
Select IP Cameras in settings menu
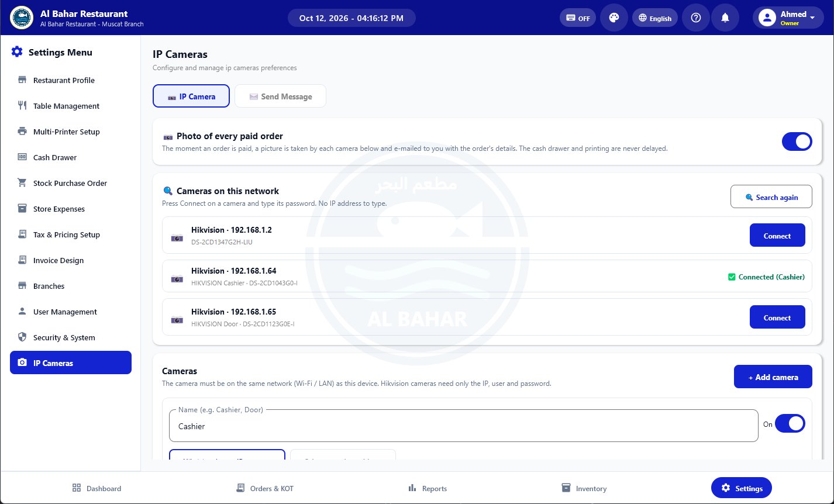pyautogui.click(x=71, y=363)
